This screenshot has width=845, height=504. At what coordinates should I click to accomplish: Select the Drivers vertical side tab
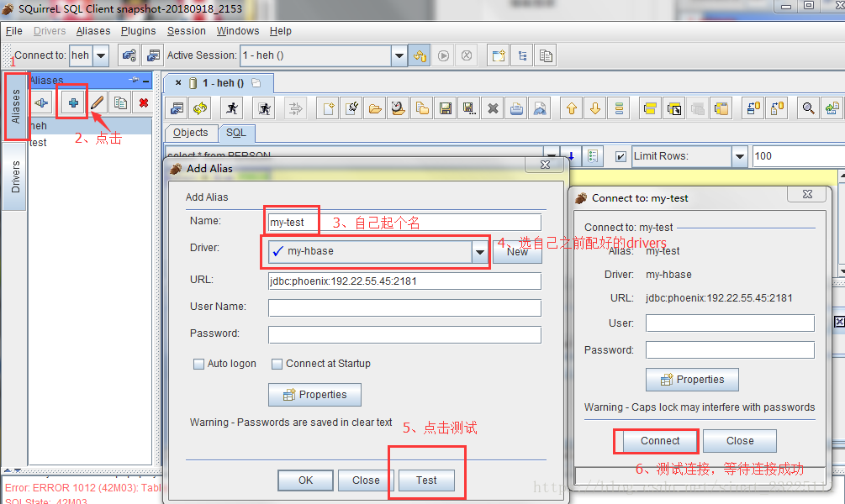[15, 176]
